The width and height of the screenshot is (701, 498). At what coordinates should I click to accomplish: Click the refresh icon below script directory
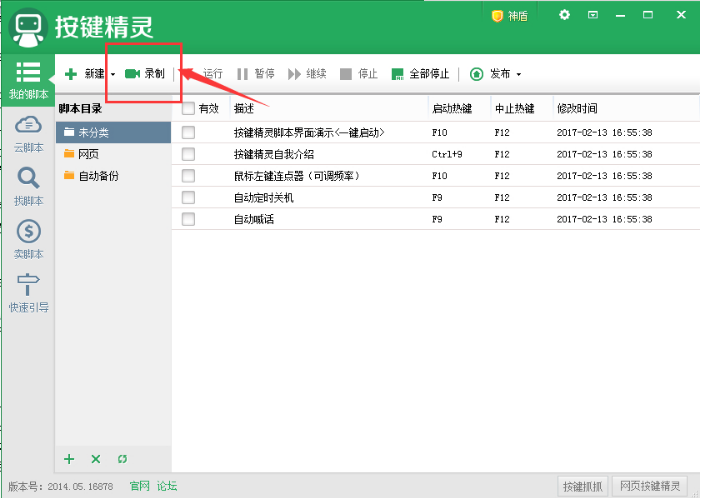122,459
